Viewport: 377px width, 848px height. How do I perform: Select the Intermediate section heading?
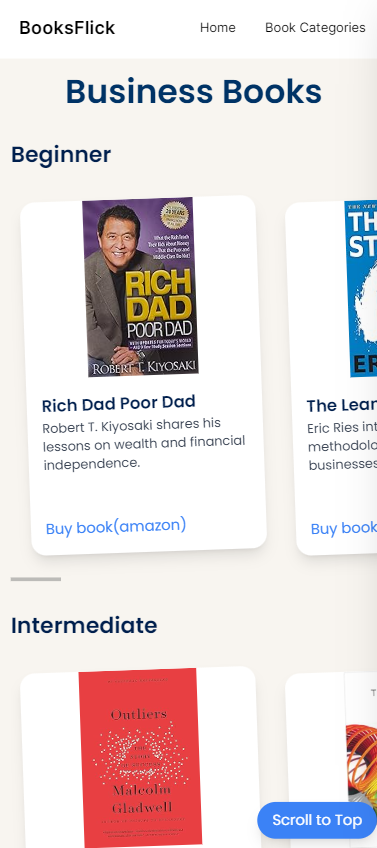click(84, 625)
